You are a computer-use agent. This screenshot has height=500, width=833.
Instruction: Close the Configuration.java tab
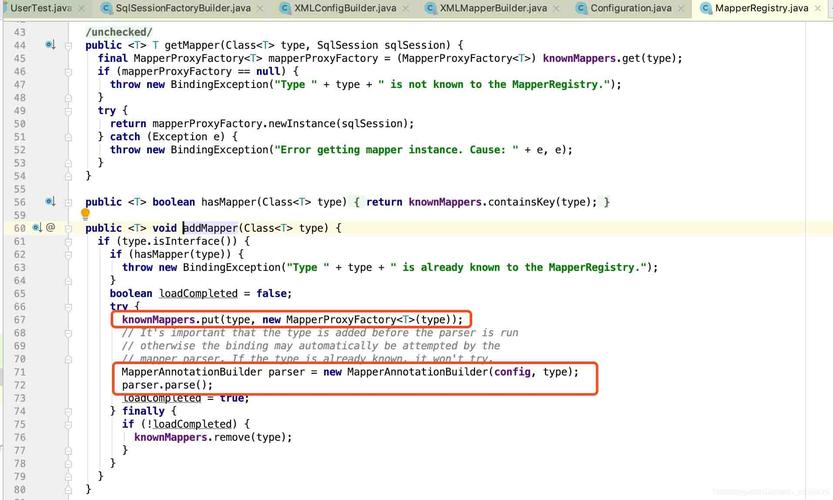[681, 9]
